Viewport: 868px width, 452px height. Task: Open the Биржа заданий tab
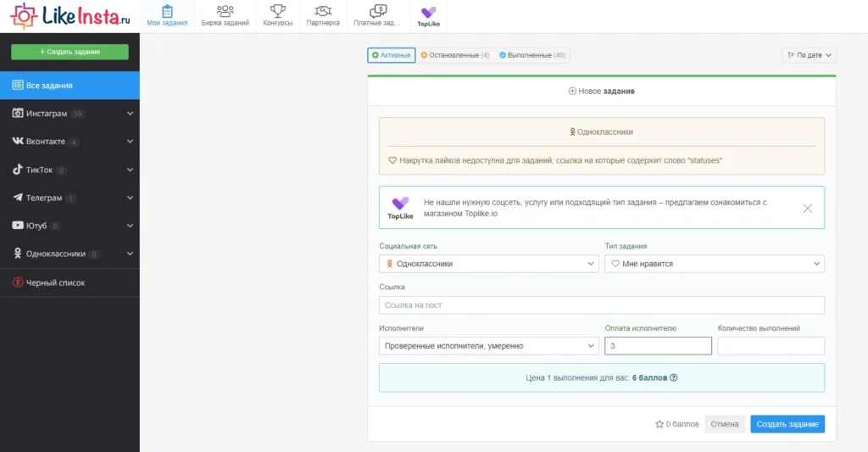(x=225, y=16)
